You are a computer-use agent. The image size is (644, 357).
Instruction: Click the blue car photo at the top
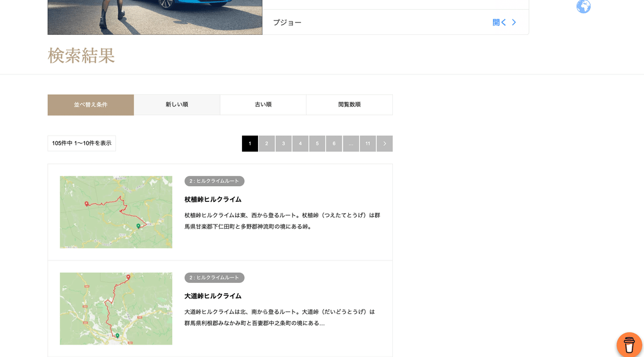tap(155, 17)
